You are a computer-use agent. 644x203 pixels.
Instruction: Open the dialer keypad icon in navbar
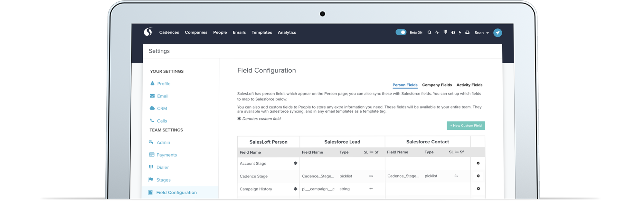[x=445, y=32]
